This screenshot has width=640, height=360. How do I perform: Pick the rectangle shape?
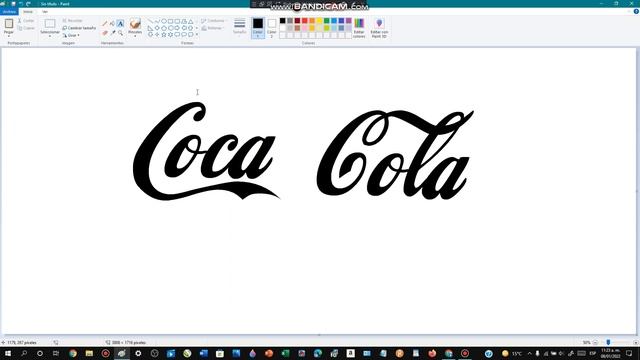pyautogui.click(x=171, y=21)
